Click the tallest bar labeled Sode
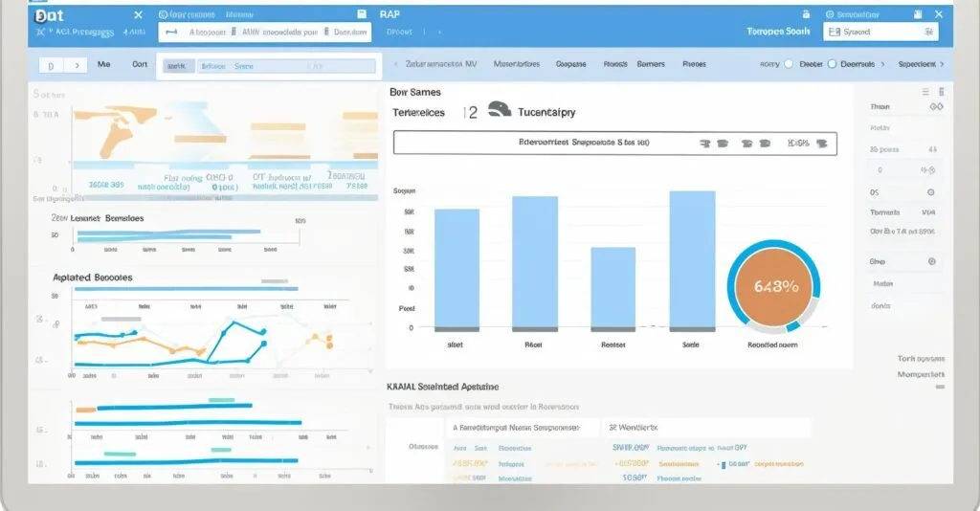The height and width of the screenshot is (511, 980). coord(692,260)
